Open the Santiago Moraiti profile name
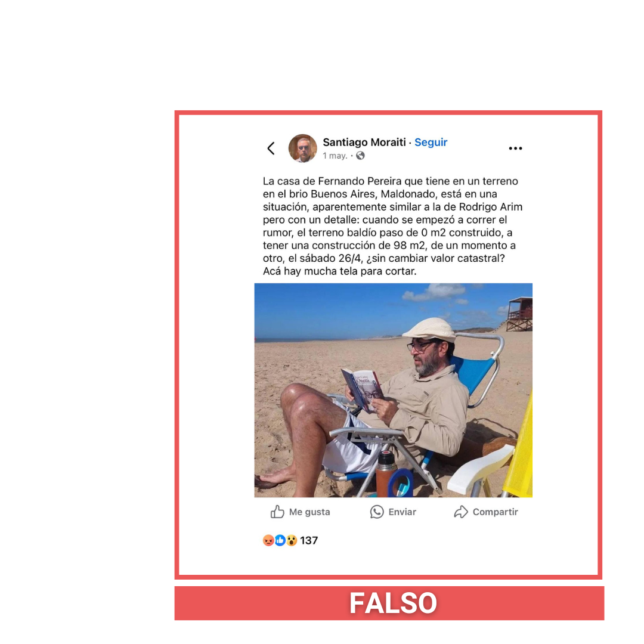 tap(364, 142)
